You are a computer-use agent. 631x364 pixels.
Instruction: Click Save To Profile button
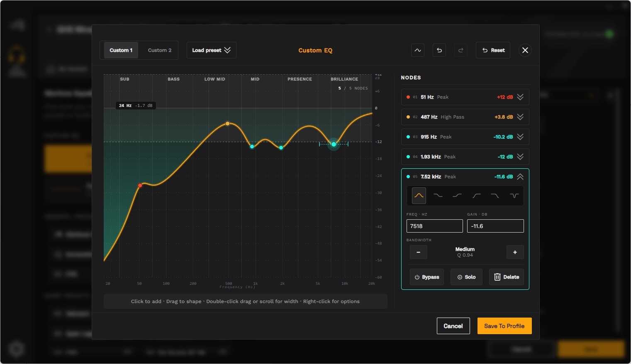click(x=504, y=326)
